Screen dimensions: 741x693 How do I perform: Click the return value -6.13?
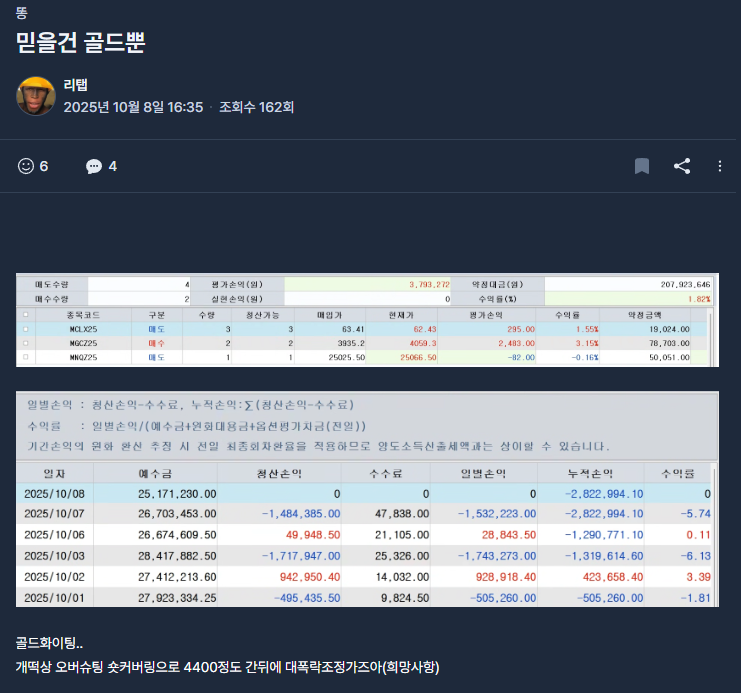tap(696, 556)
